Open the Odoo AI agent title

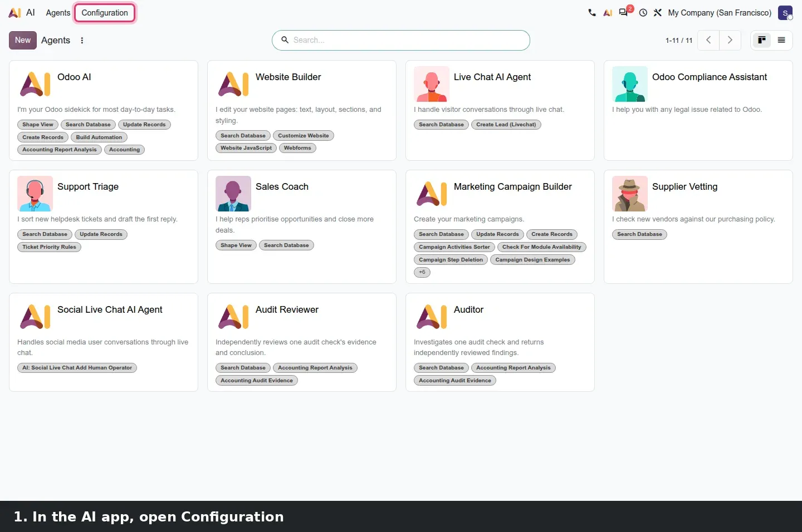(x=74, y=77)
